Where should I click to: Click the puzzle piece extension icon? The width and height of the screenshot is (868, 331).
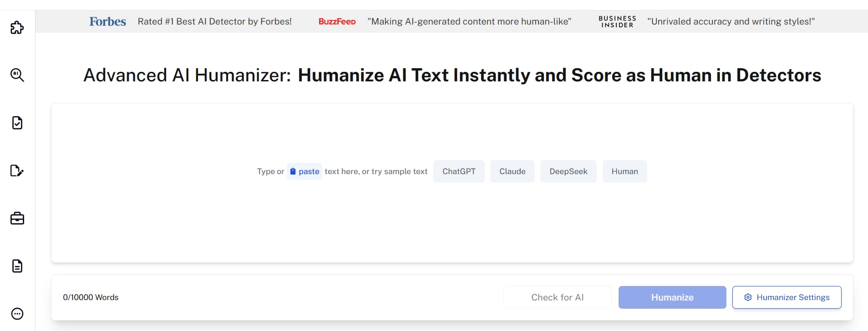point(17,28)
